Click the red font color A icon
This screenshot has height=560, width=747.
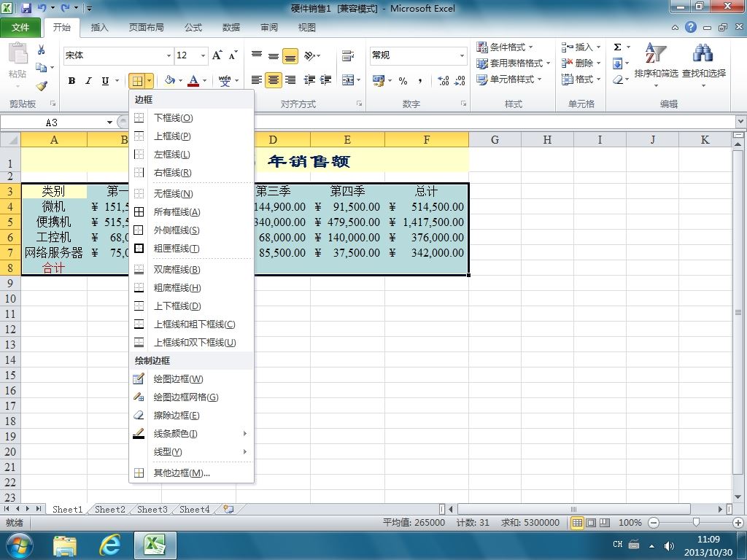click(x=193, y=80)
